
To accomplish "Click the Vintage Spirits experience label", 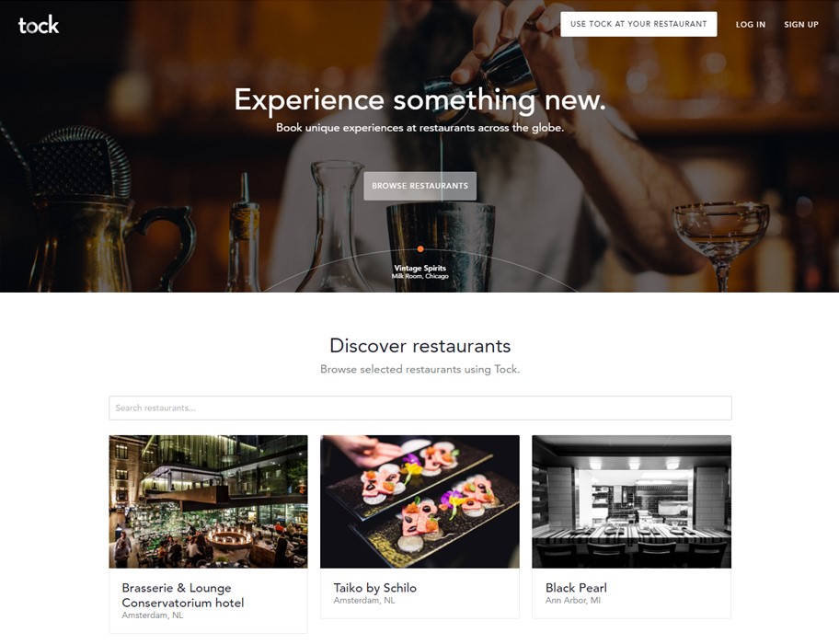I will [x=420, y=268].
